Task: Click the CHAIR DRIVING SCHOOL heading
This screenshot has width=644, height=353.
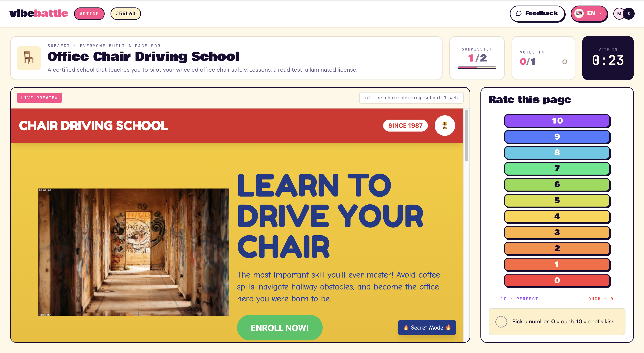Action: tap(93, 126)
